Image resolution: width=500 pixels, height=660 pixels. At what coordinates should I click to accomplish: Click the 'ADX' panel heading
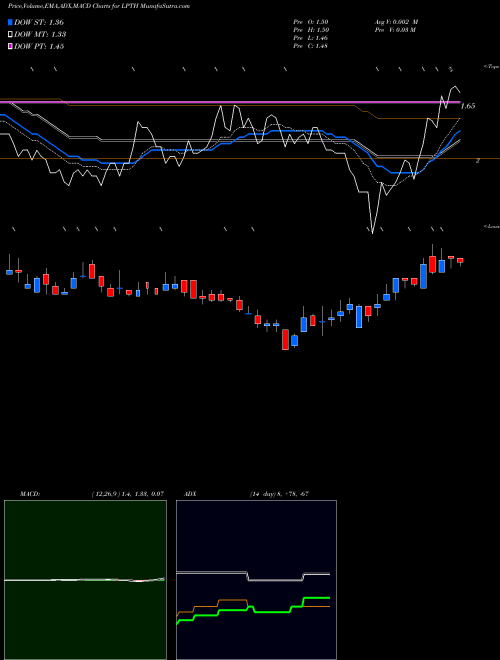click(190, 494)
